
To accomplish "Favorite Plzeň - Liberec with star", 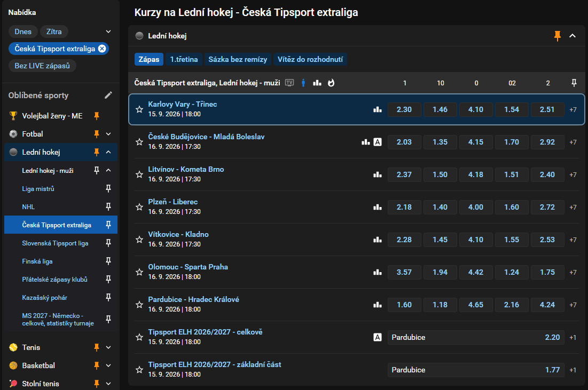I will 139,207.
